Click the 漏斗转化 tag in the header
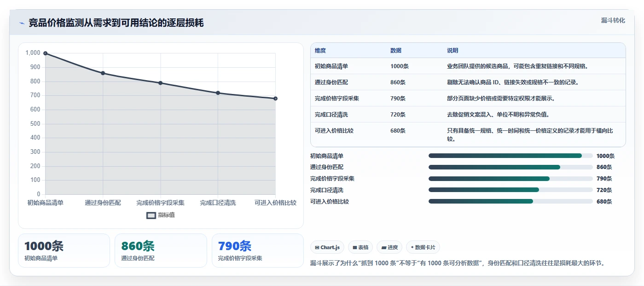The height and width of the screenshot is (286, 644). click(613, 21)
